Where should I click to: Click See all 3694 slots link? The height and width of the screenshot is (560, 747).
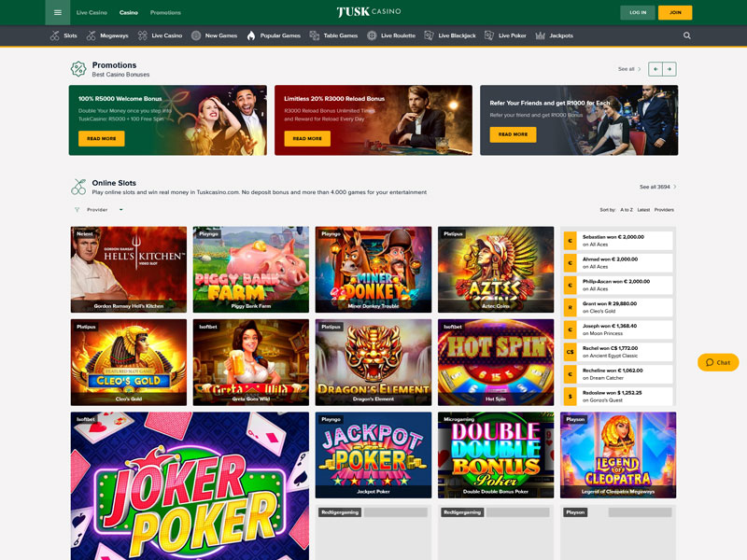pyautogui.click(x=657, y=187)
